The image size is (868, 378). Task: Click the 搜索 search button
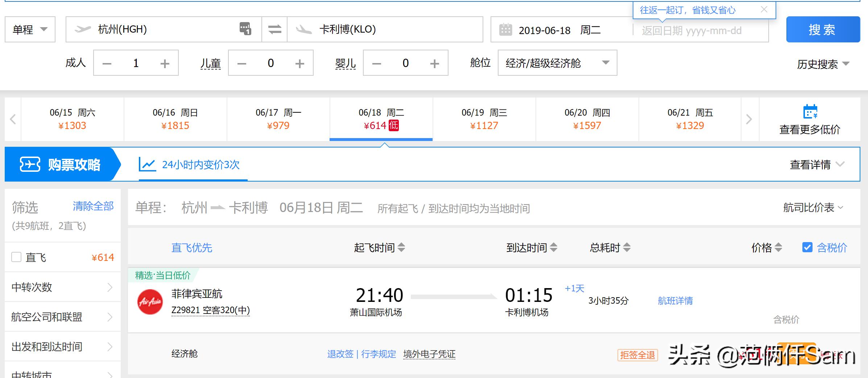click(823, 29)
